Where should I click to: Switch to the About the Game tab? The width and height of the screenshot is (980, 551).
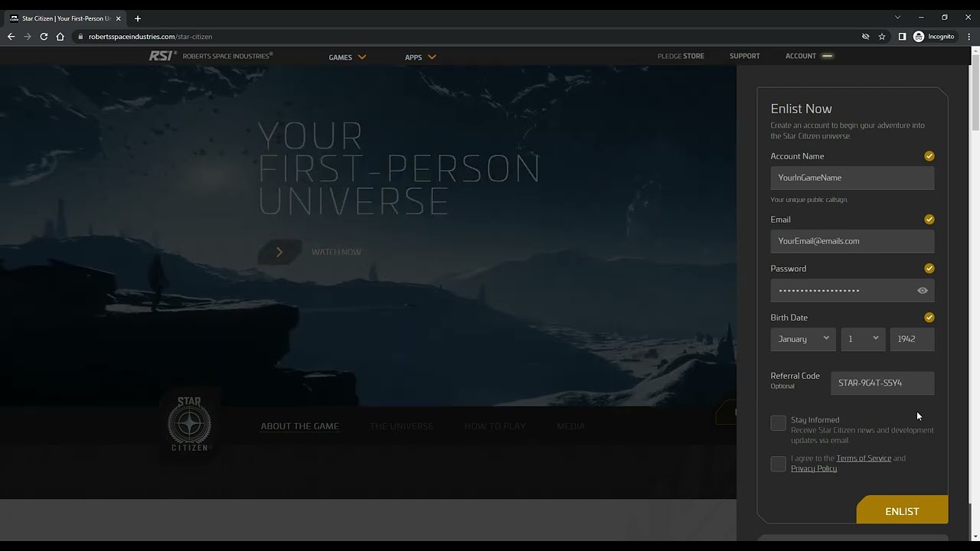coord(299,426)
